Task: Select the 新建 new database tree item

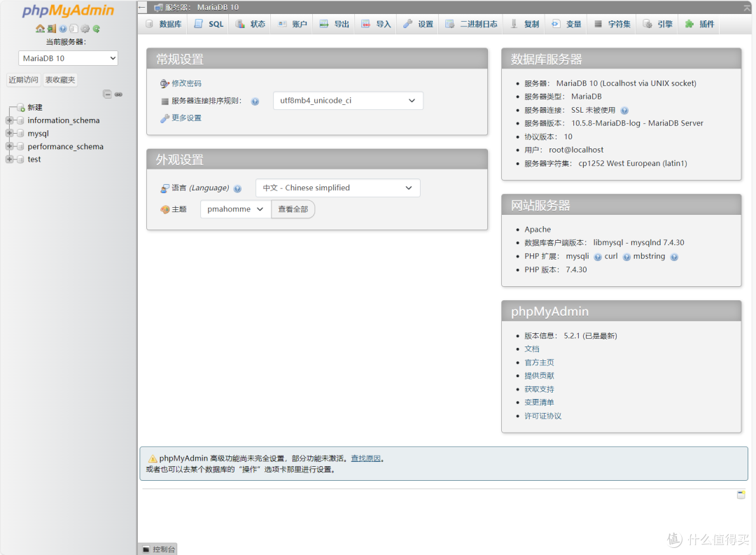Action: click(35, 107)
